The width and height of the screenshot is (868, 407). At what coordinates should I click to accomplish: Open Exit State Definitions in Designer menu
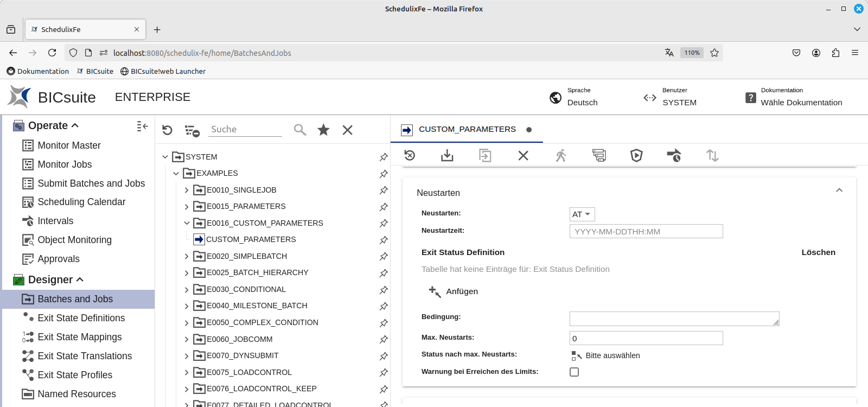(x=81, y=318)
